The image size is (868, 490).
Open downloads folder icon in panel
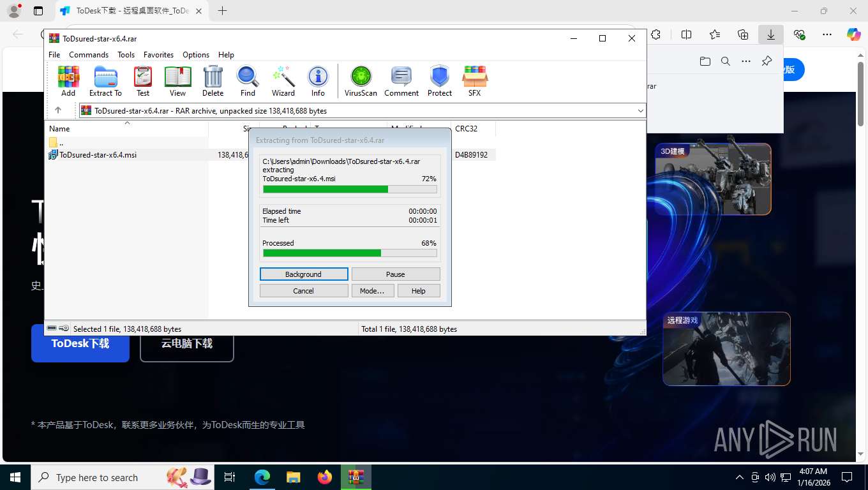click(705, 61)
